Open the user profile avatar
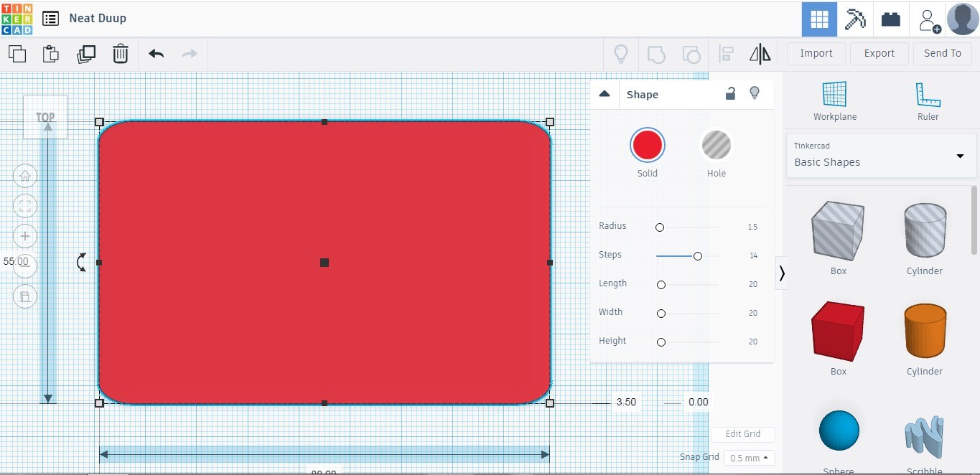 point(963,19)
